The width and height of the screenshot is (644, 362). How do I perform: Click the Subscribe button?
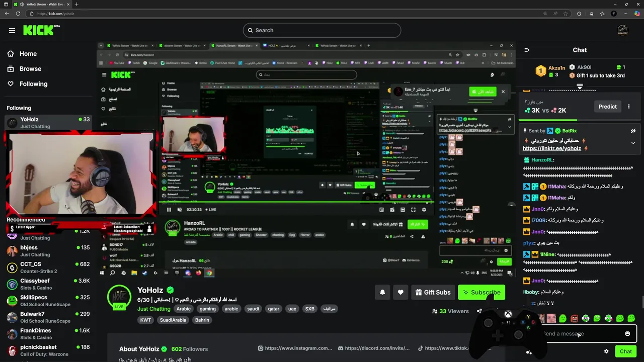point(481,292)
